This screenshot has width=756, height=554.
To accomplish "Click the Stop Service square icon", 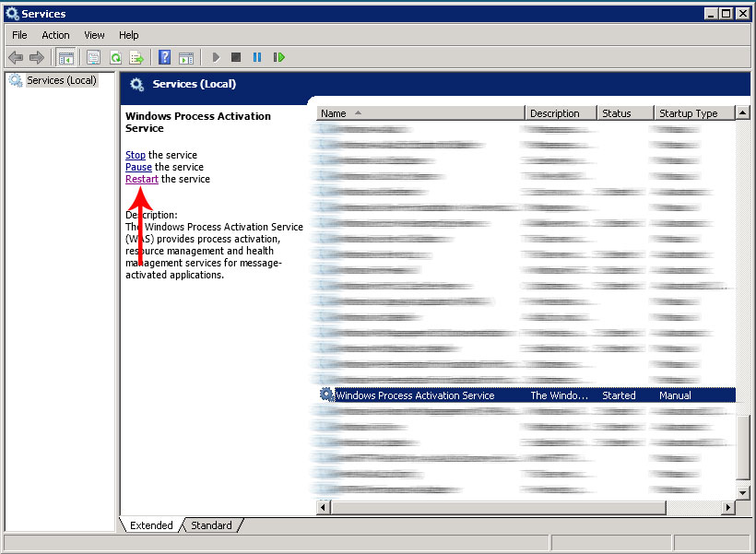I will click(236, 57).
